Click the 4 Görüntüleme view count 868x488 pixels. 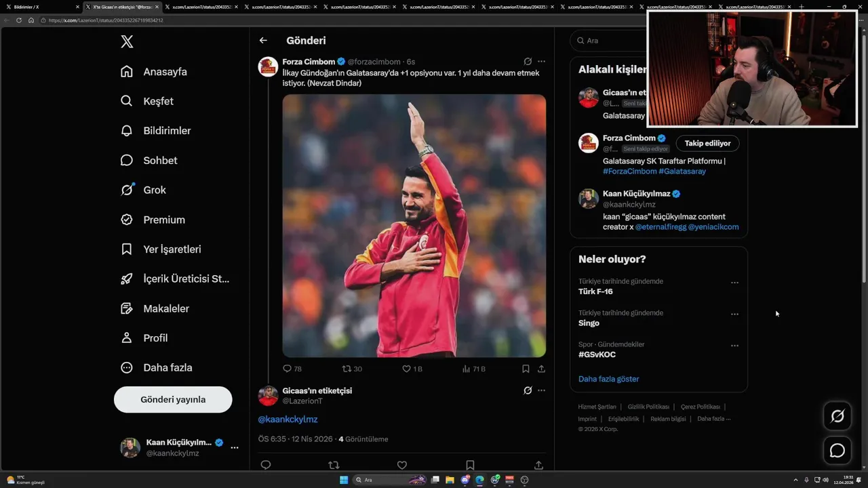[x=363, y=439]
